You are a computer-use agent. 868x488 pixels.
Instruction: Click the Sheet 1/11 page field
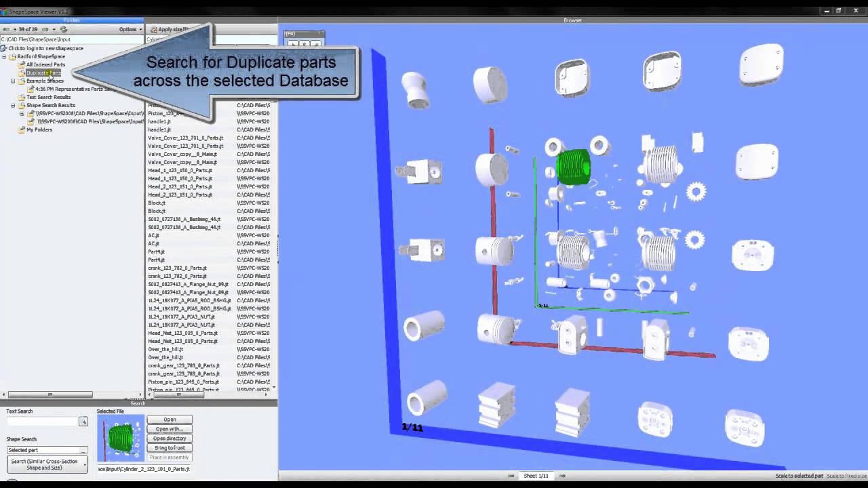coord(536,476)
